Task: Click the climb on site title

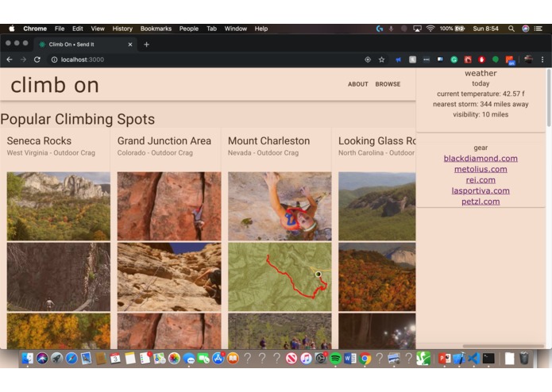Action: [x=55, y=86]
